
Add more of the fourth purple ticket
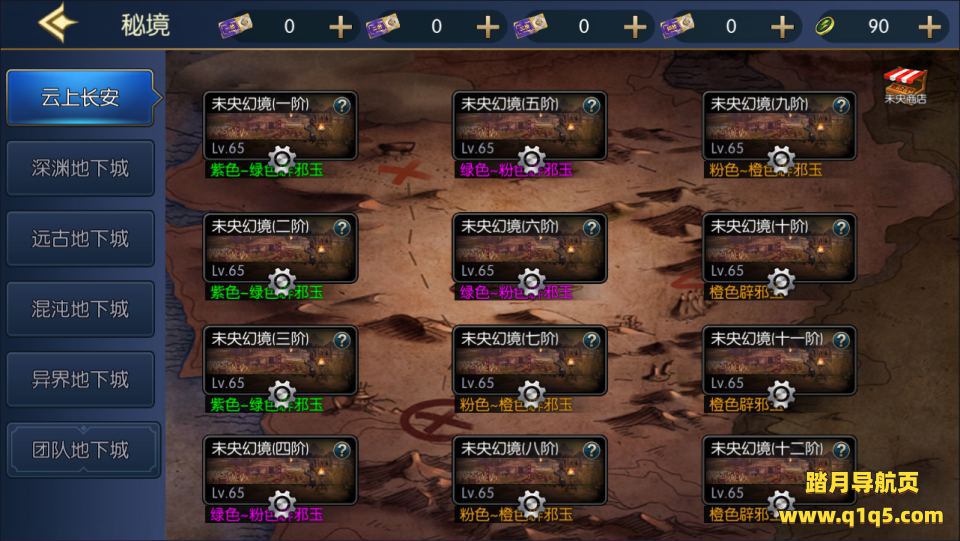pyautogui.click(x=782, y=27)
